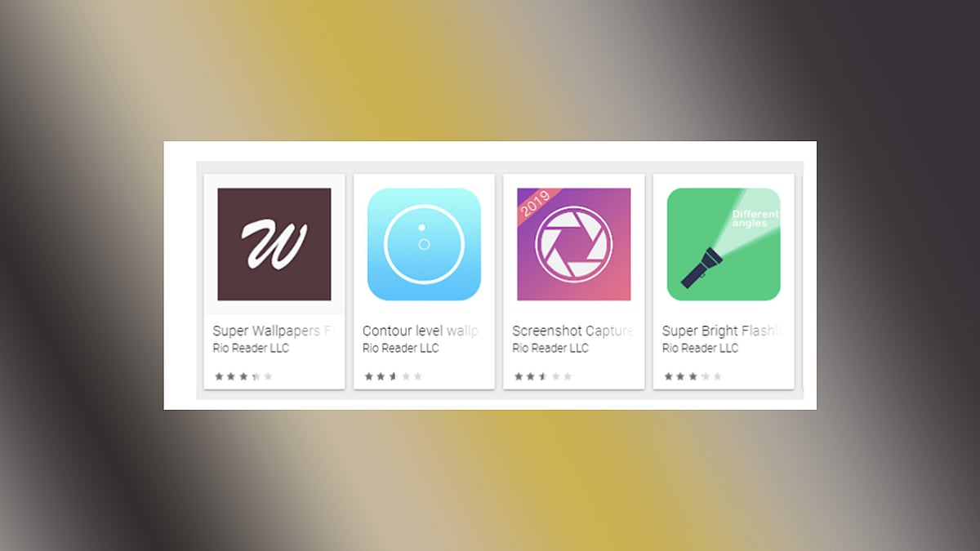Click the small circle in Contour level icon
The height and width of the screenshot is (551, 980).
click(x=424, y=244)
